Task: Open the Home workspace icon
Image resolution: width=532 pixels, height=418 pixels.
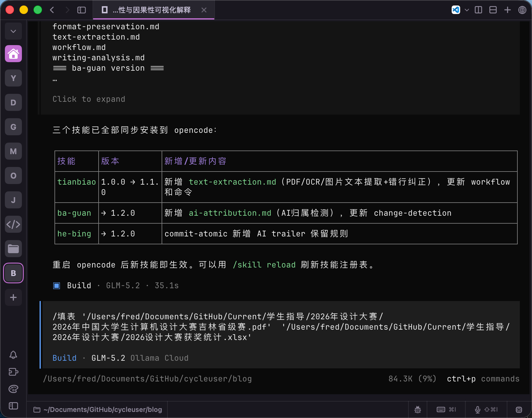Action: [13, 54]
